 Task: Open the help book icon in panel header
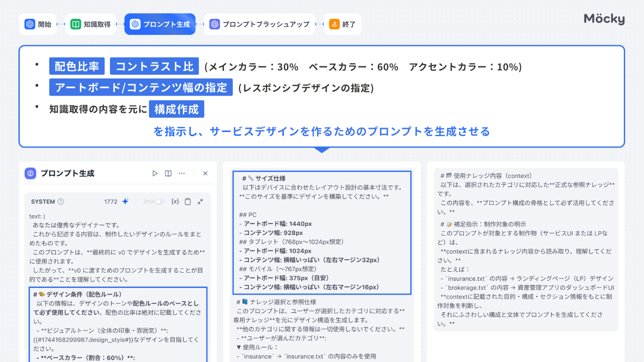(168, 173)
